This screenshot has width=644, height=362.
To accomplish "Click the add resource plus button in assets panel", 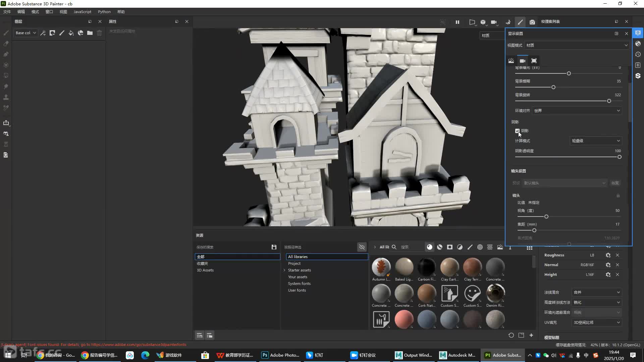I will pos(531,335).
